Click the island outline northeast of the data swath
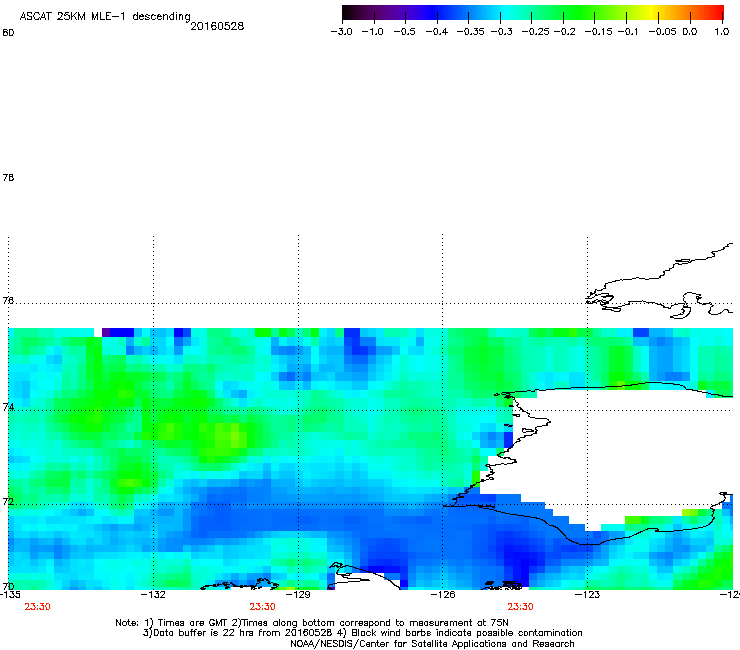Image resolution: width=740 pixels, height=650 pixels. [659, 283]
